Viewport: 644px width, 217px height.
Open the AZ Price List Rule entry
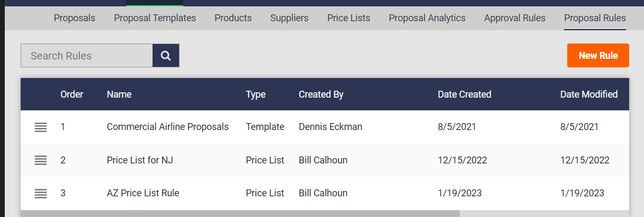point(143,193)
